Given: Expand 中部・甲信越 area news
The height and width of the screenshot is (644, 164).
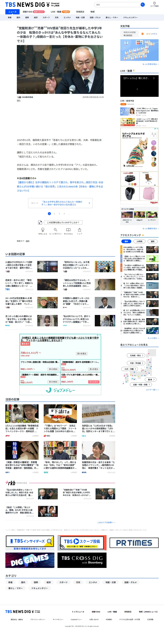Looking at the screenshot, I should click(x=136, y=363).
